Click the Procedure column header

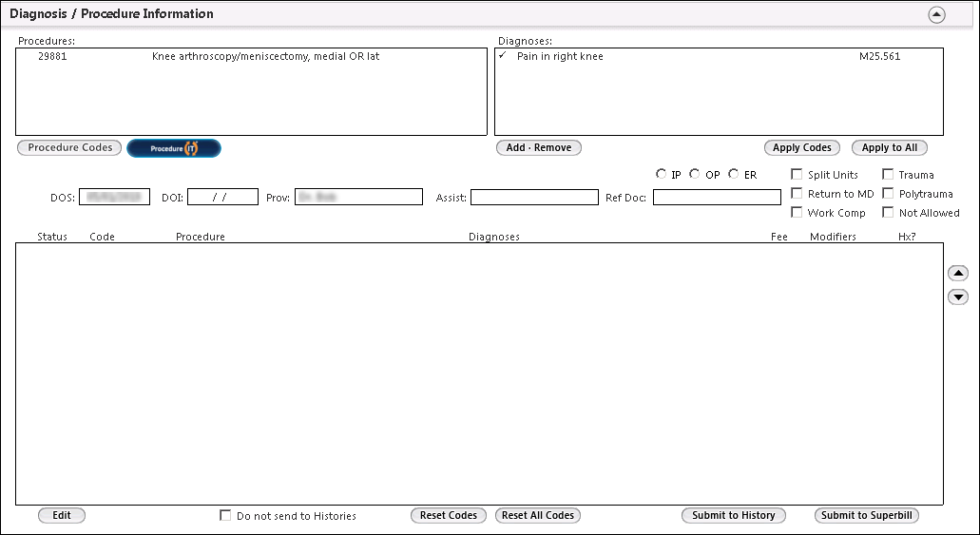pos(200,237)
